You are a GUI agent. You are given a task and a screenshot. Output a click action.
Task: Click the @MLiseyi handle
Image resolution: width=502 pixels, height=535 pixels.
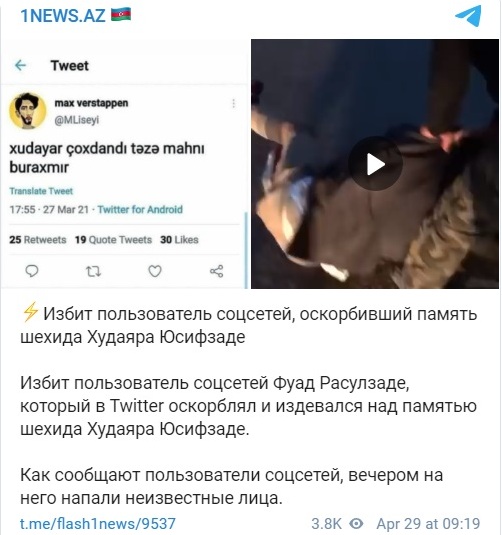77,120
